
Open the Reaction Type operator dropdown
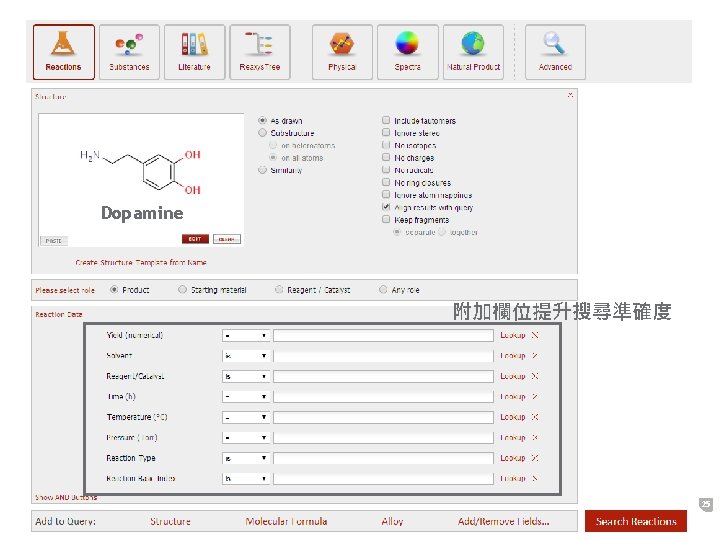(246, 458)
